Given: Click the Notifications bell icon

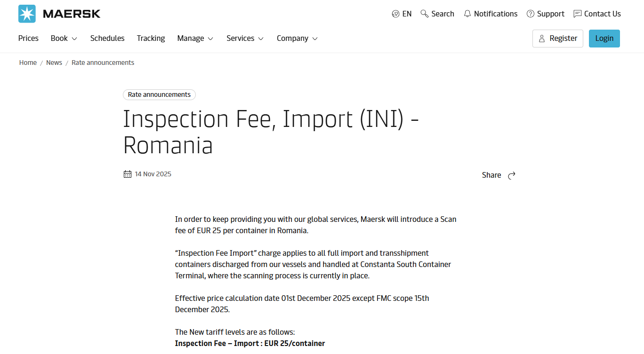Looking at the screenshot, I should click(x=467, y=14).
